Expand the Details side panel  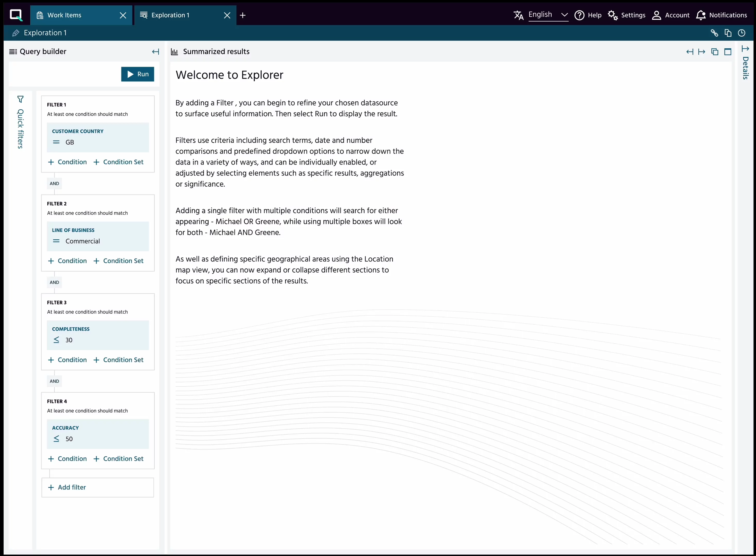pyautogui.click(x=745, y=49)
